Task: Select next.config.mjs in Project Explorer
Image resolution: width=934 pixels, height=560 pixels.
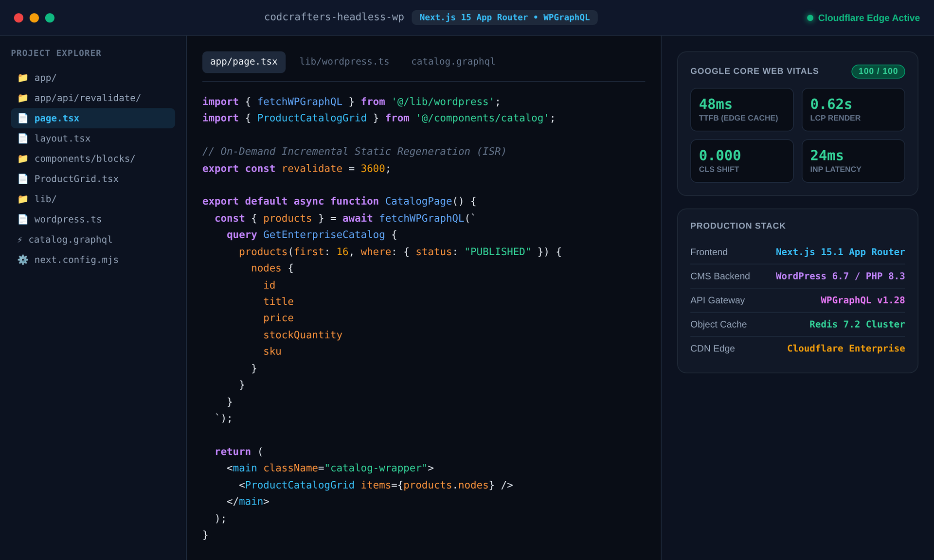Action: point(93,260)
